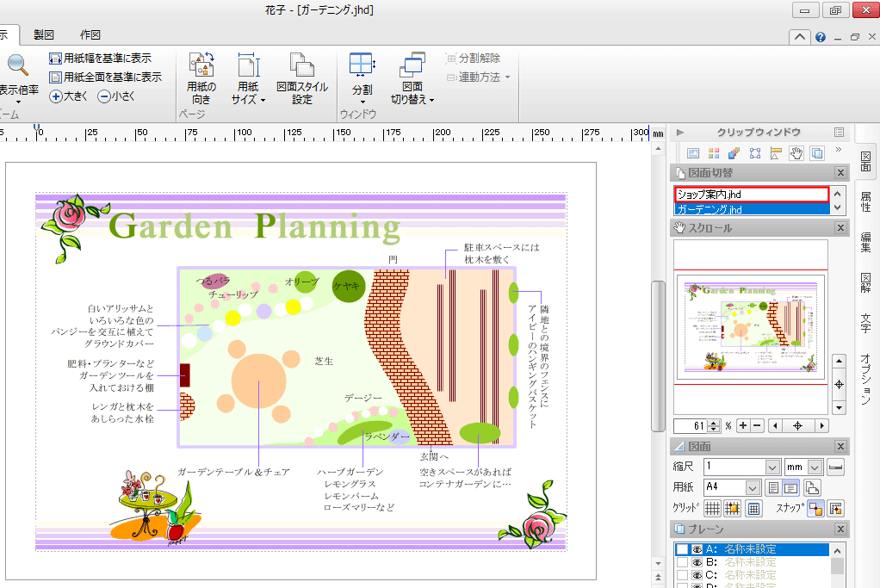Click the help question mark icon
Image resolution: width=880 pixels, height=588 pixels.
pos(821,37)
